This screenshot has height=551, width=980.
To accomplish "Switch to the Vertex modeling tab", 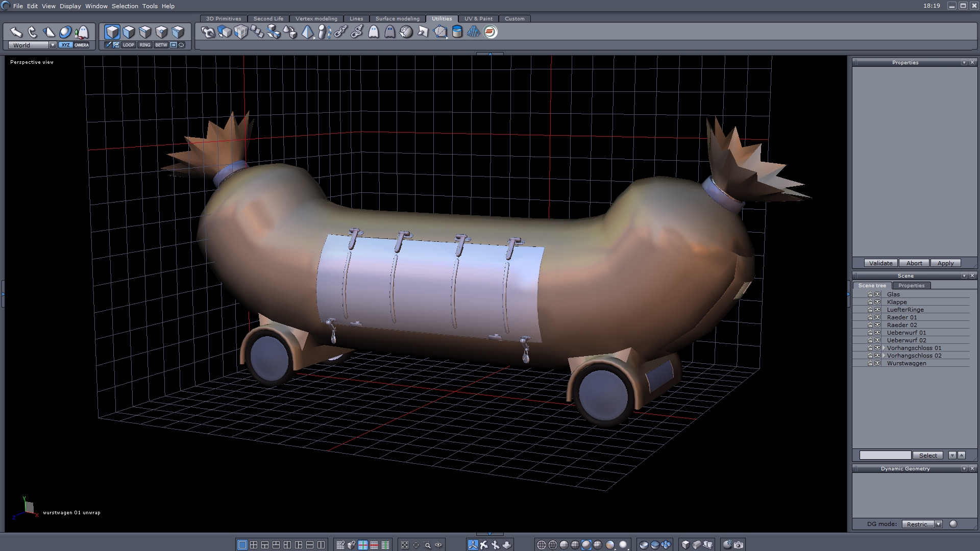I will coord(316,18).
